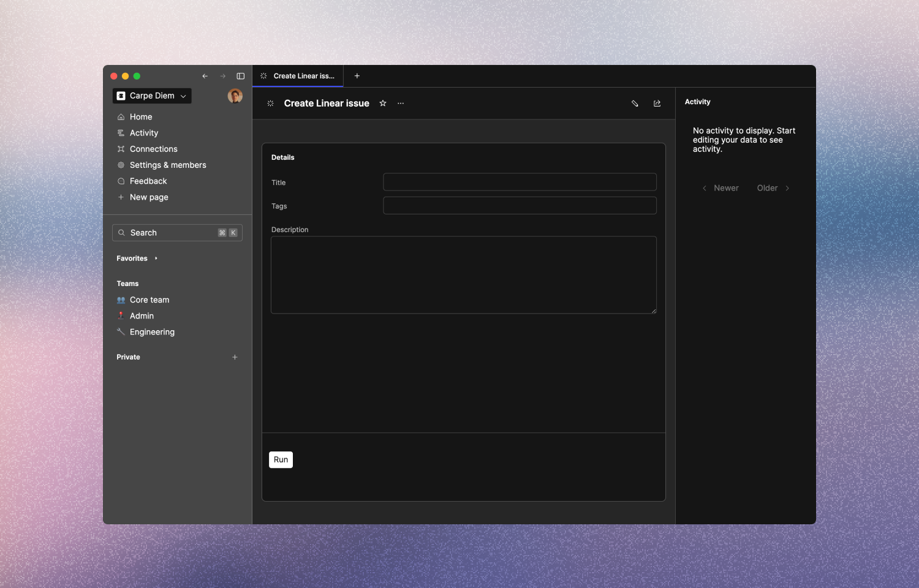Screen dimensions: 919x588
Task: Open the Connections page
Action: (x=153, y=149)
